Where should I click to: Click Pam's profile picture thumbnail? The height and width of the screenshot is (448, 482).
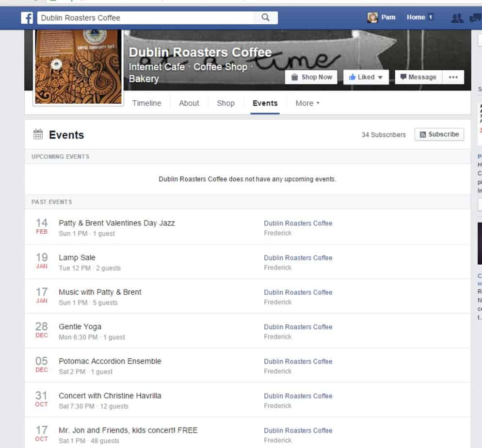coord(372,17)
